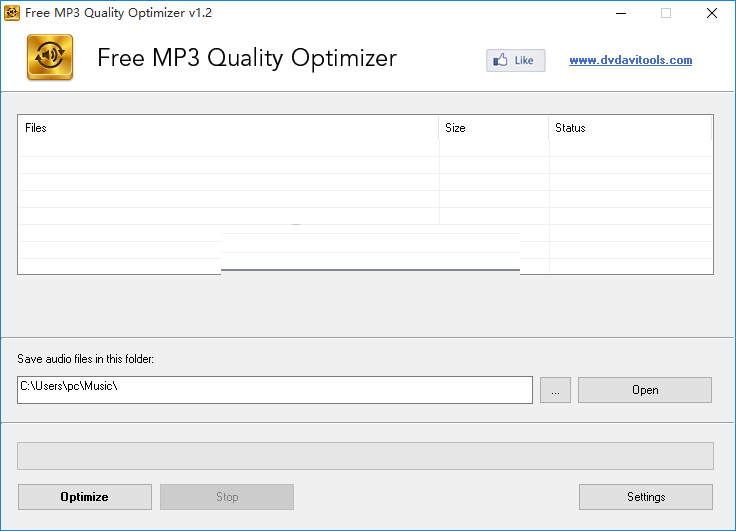This screenshot has width=736, height=531.
Task: Close the Free MP3 Quality Optimizer window
Action: [x=711, y=13]
